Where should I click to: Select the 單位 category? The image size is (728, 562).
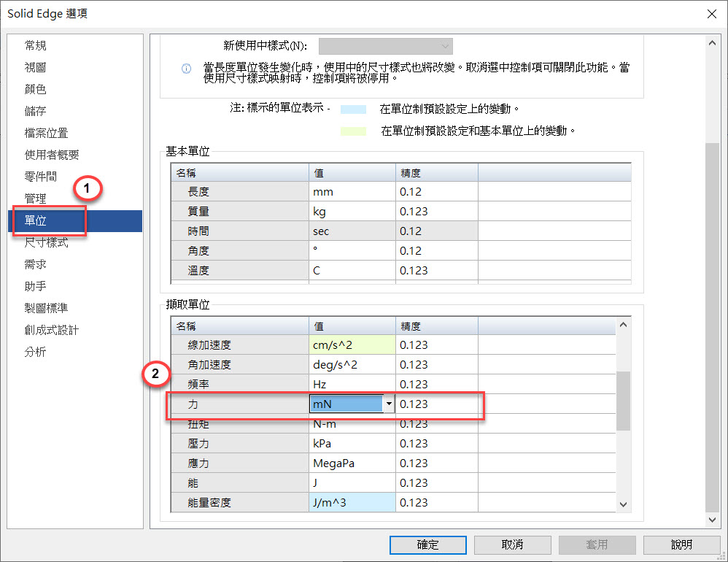click(75, 220)
